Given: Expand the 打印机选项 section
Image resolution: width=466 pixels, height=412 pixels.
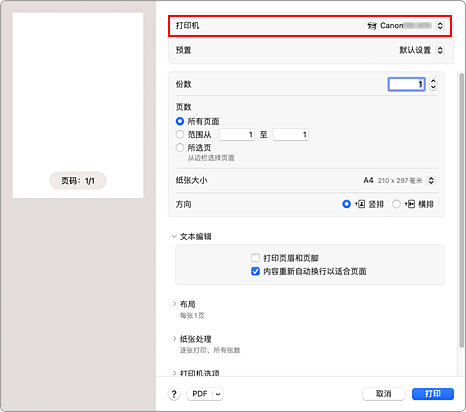Looking at the screenshot, I should tap(174, 373).
